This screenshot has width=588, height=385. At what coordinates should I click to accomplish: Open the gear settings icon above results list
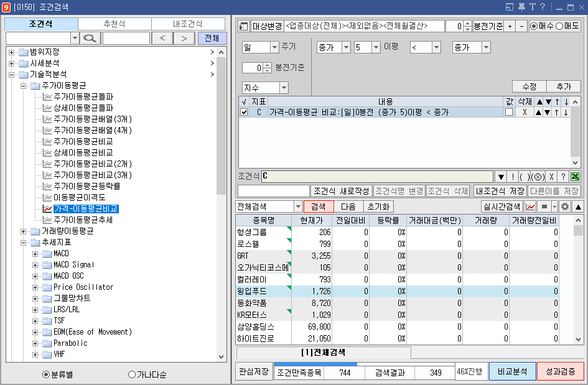click(x=565, y=207)
